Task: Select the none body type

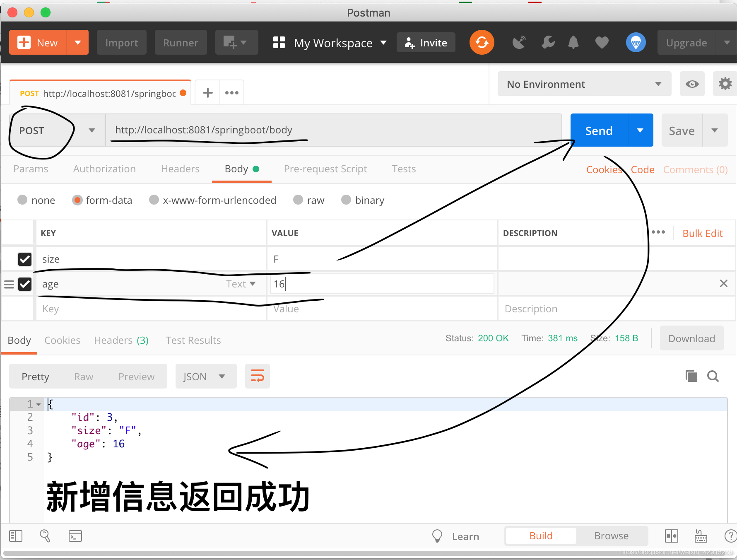Action: [x=22, y=200]
